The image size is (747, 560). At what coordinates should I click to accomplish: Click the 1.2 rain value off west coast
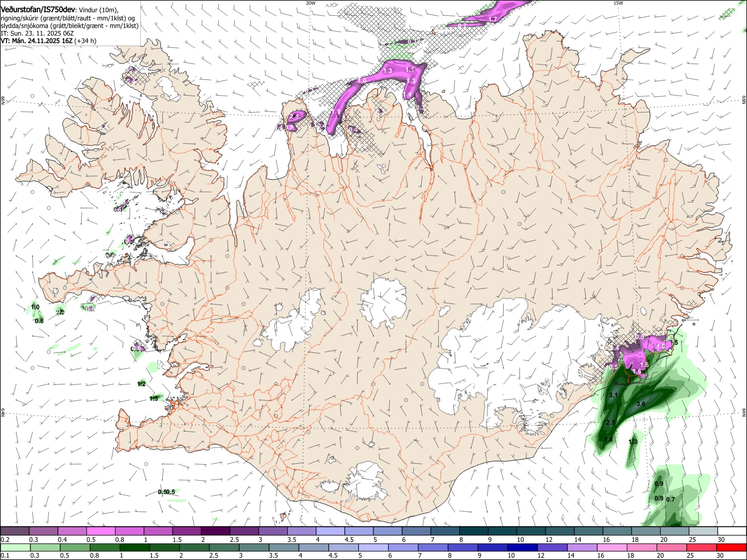coord(141,384)
